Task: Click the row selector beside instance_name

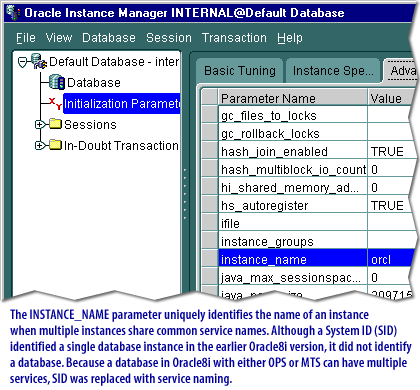Action: pos(210,258)
